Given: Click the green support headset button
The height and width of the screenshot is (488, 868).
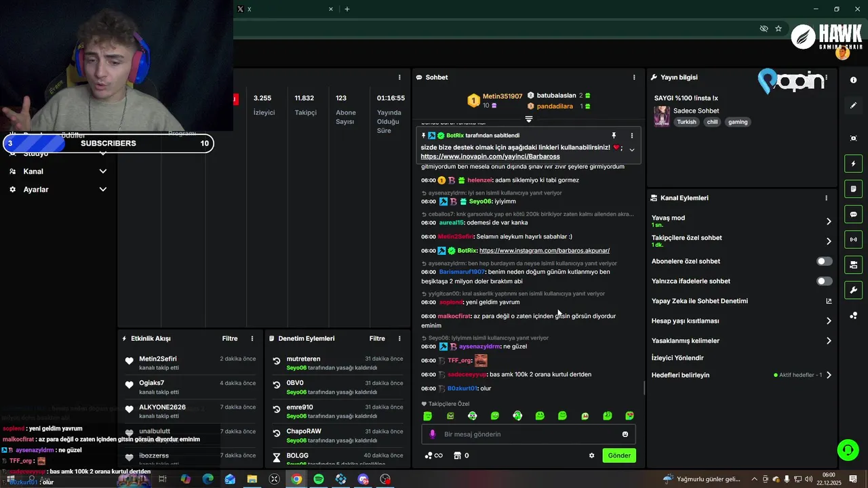Looking at the screenshot, I should (x=847, y=449).
